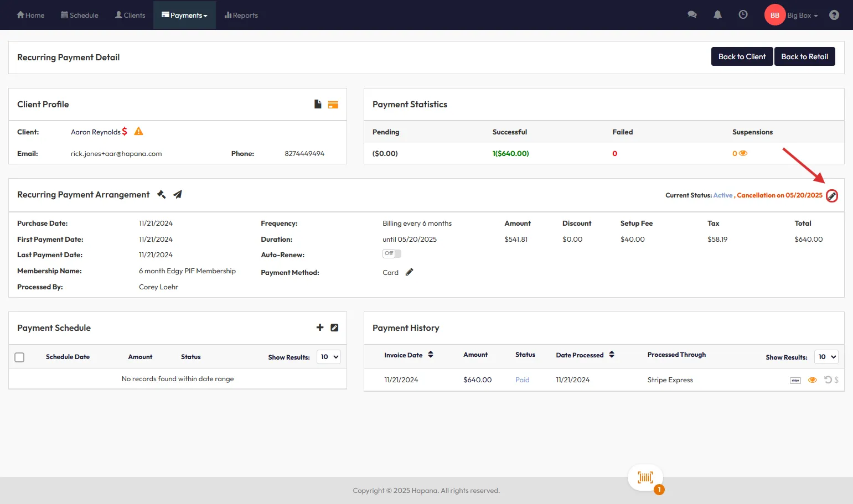The image size is (853, 504).
Task: Click the paper plane send icon
Action: tap(177, 194)
